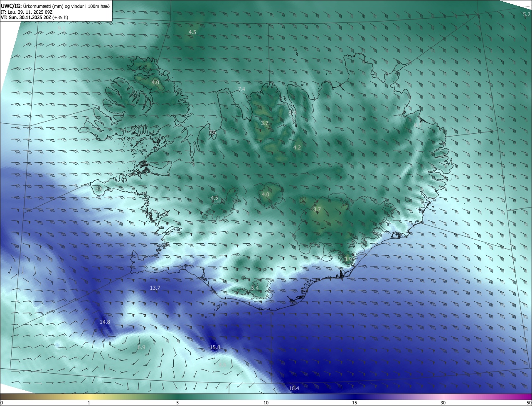Click the 4.2 precipitation value label
Viewport: 532px width, 406px height.
click(297, 147)
